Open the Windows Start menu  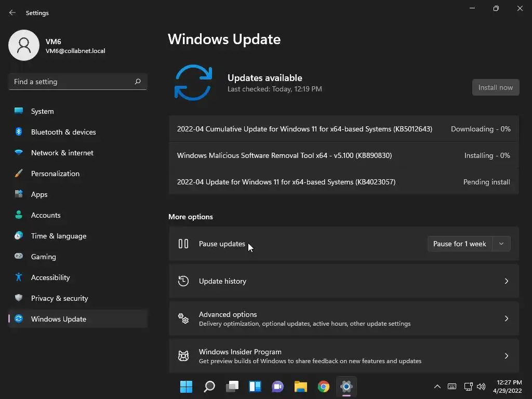pos(186,387)
